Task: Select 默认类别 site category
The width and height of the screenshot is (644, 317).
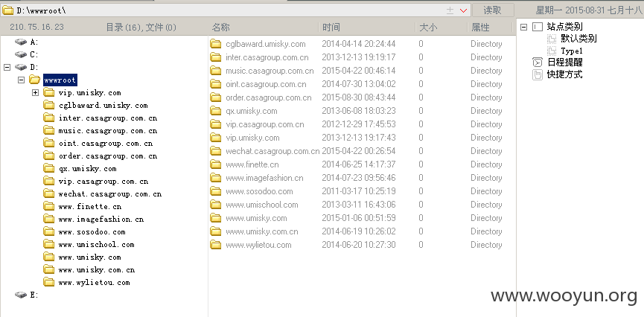Action: coord(578,39)
